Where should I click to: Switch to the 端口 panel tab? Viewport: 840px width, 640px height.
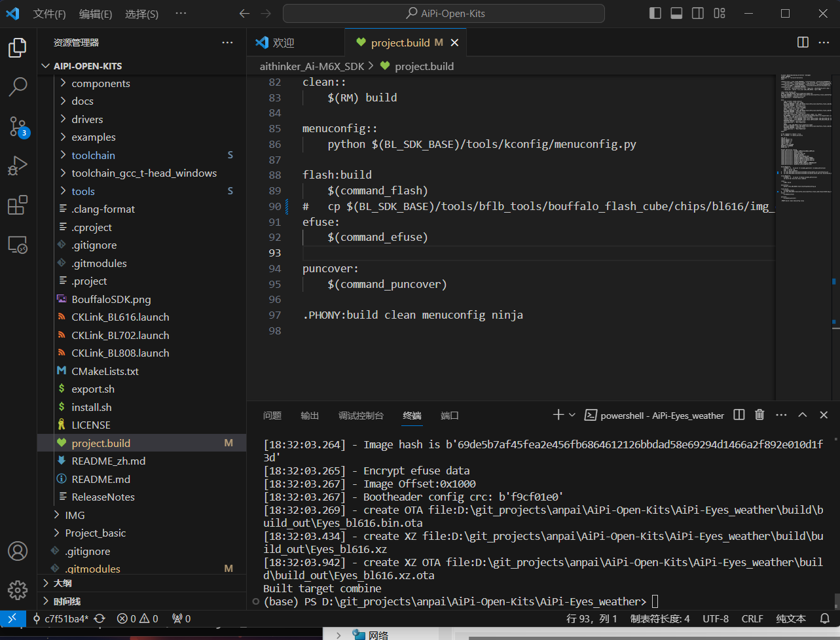(450, 416)
